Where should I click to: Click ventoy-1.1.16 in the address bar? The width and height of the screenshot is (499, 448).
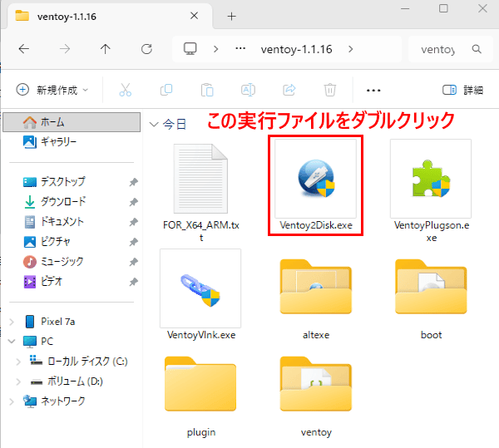coord(296,49)
